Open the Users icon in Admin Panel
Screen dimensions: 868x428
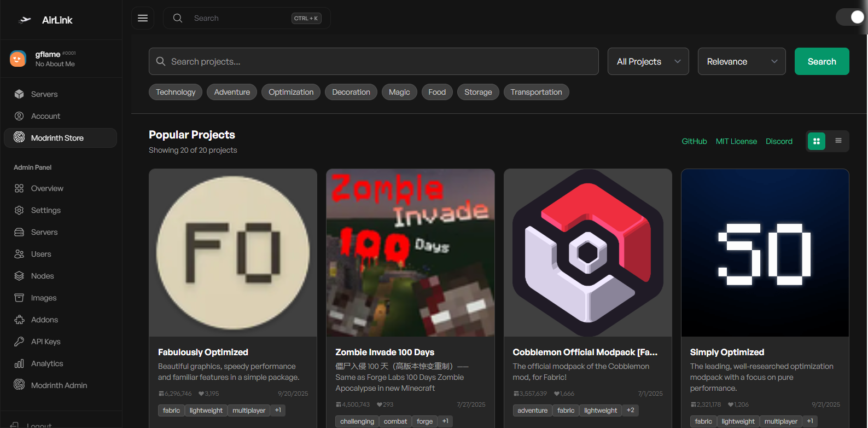tap(19, 254)
